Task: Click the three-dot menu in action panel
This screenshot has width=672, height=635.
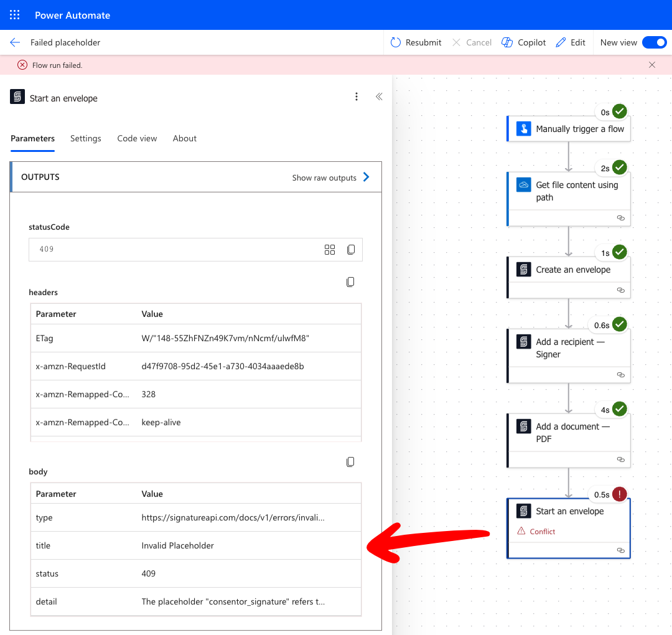Action: coord(357,96)
